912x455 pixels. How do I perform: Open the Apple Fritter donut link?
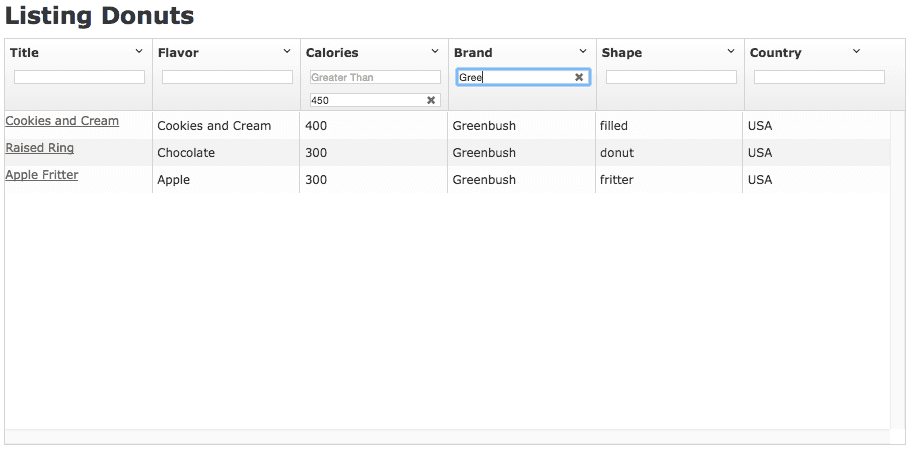42,175
